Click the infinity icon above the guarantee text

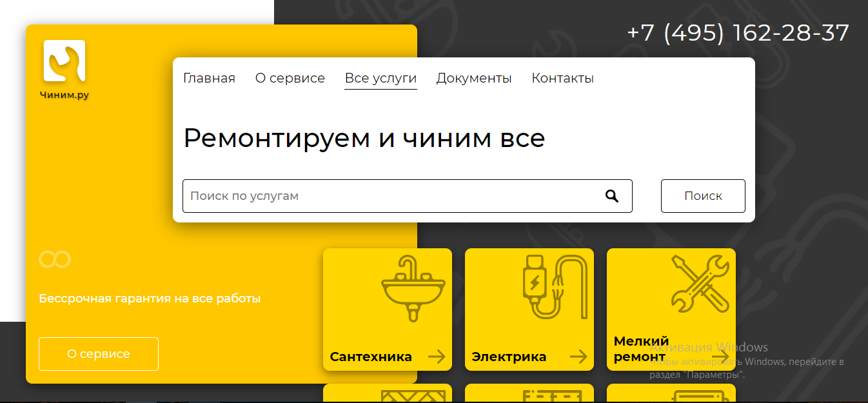[x=55, y=259]
